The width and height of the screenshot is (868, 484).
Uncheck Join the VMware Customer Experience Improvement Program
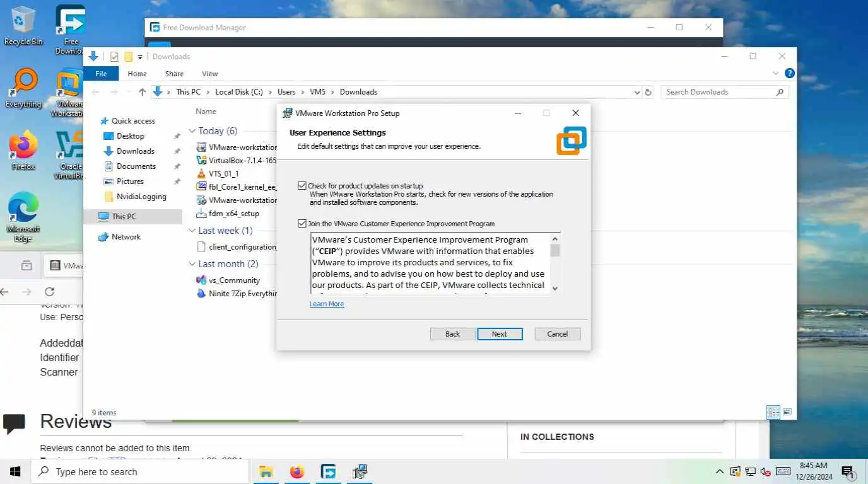pyautogui.click(x=302, y=224)
